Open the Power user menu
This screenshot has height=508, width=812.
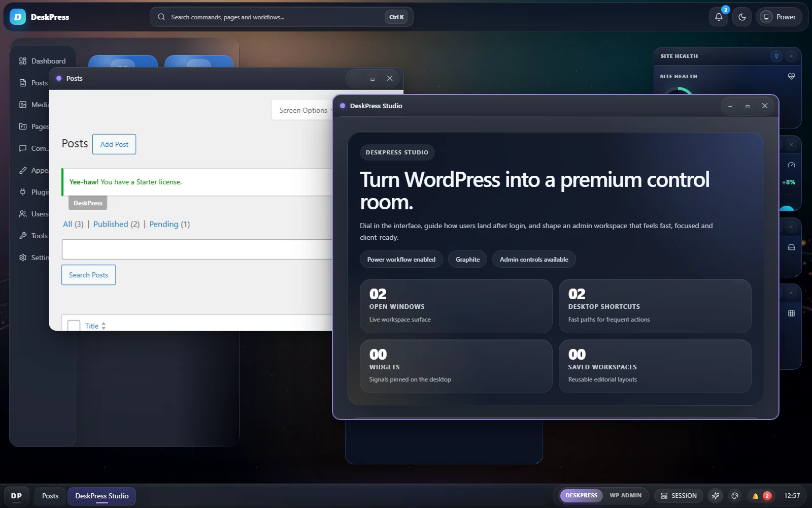click(x=779, y=17)
